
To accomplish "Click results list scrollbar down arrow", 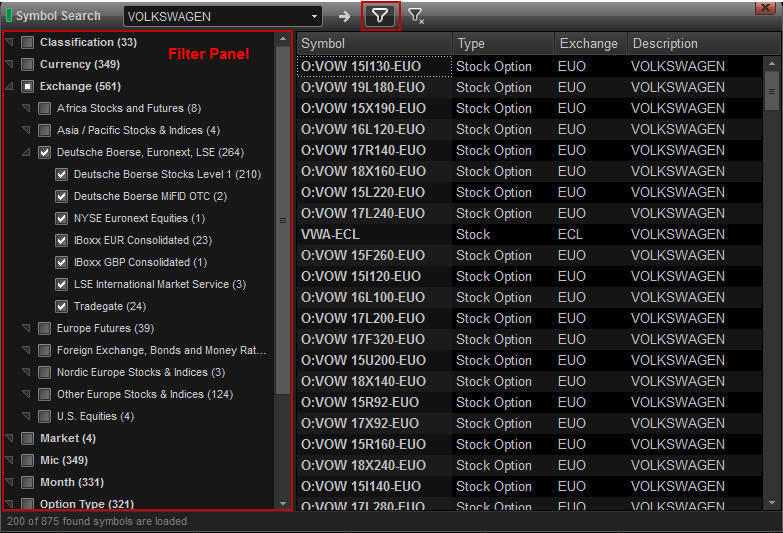I will click(772, 503).
